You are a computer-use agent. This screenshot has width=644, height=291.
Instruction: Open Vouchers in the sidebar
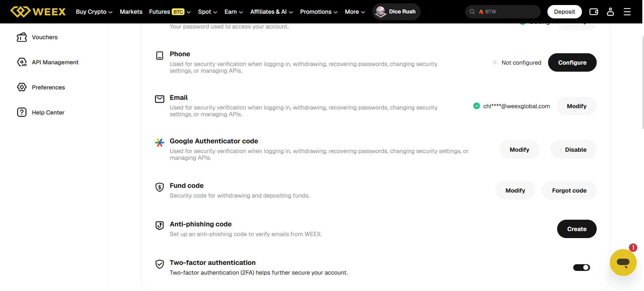point(45,37)
